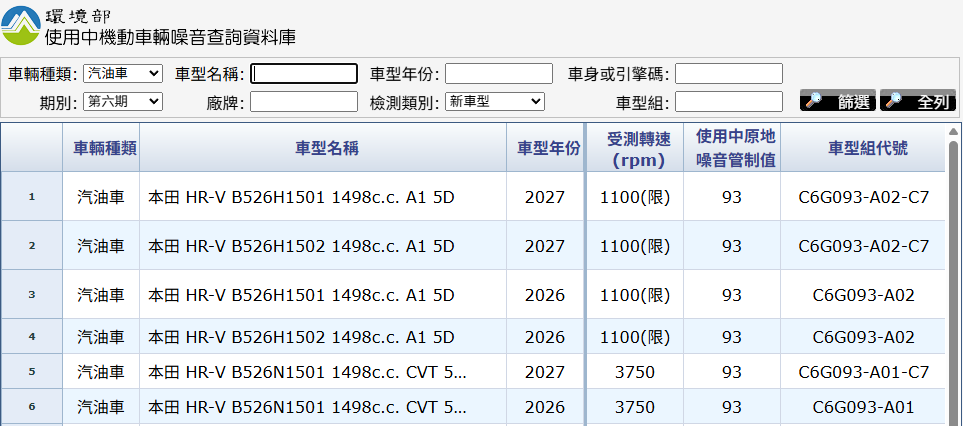Viewport: 963px width, 426px height.
Task: Click the 廠牌 input field
Action: point(304,101)
